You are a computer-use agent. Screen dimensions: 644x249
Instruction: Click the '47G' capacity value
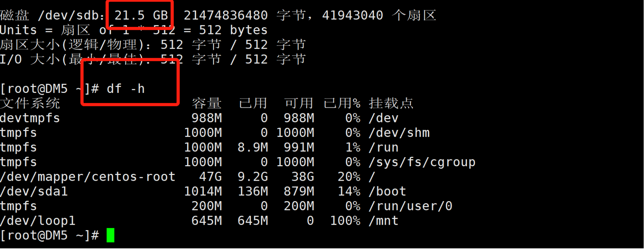pos(210,177)
